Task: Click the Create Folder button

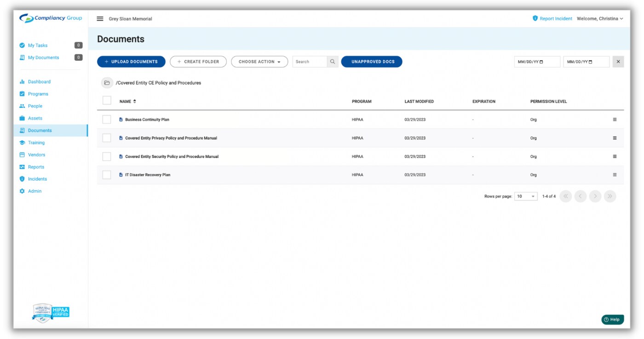Action: click(198, 62)
